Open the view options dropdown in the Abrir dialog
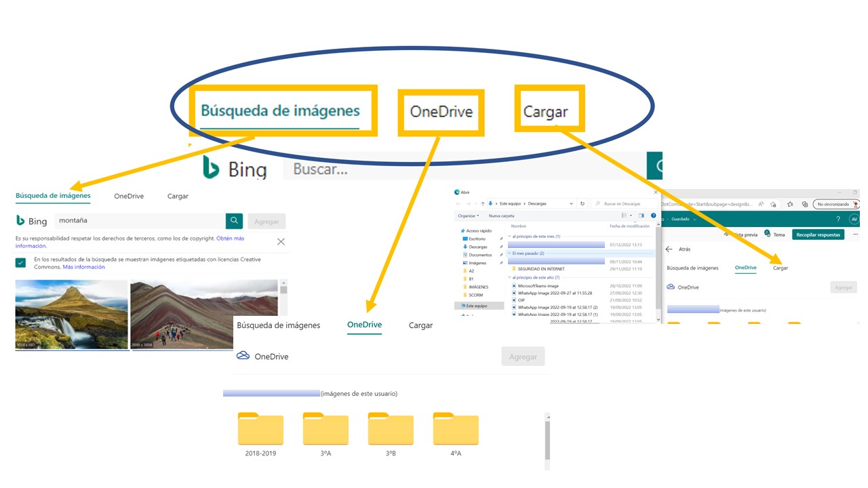 pyautogui.click(x=631, y=216)
